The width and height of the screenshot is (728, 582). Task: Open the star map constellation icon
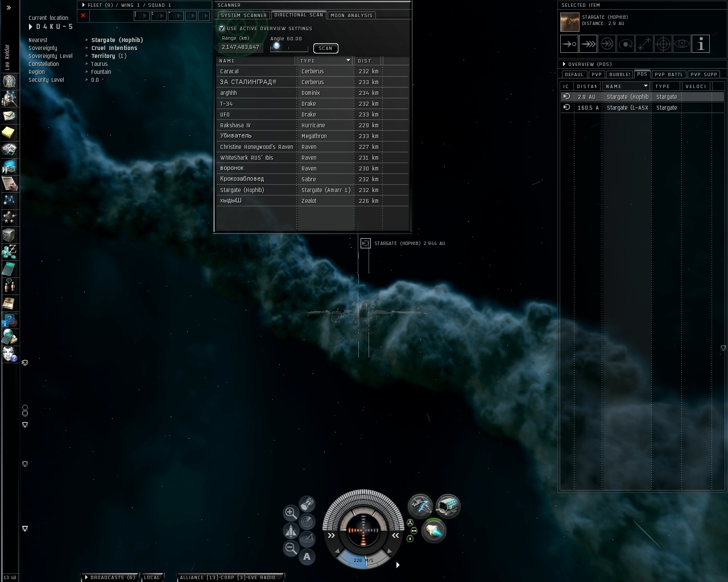pyautogui.click(x=10, y=201)
